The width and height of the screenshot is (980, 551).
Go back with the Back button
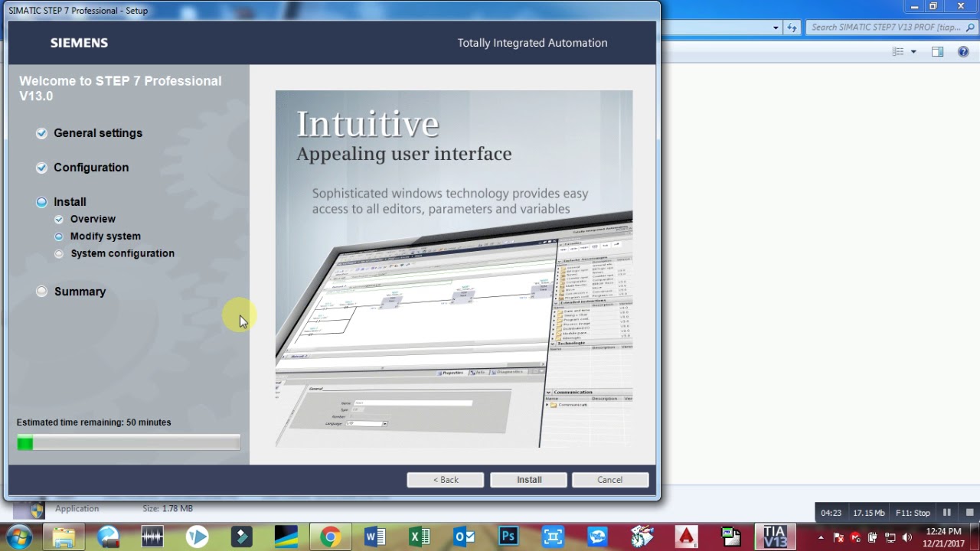(x=446, y=480)
